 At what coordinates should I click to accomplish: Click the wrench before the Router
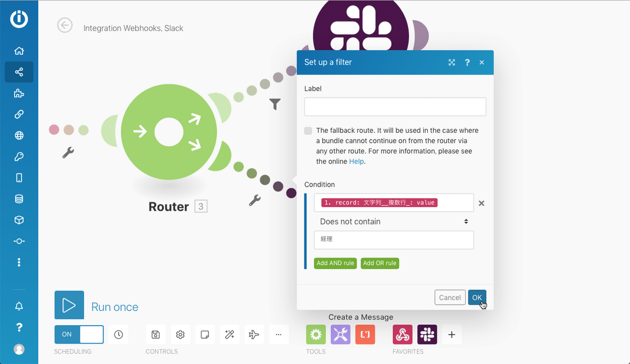[68, 153]
